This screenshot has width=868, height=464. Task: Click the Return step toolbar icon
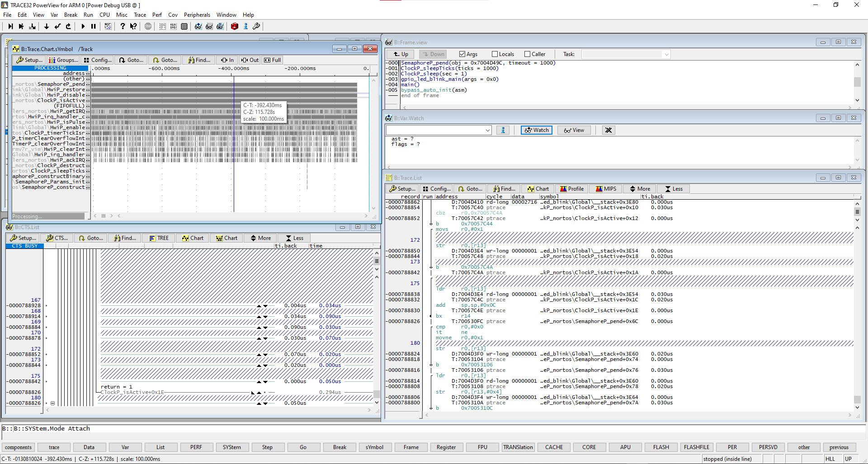pos(57,26)
